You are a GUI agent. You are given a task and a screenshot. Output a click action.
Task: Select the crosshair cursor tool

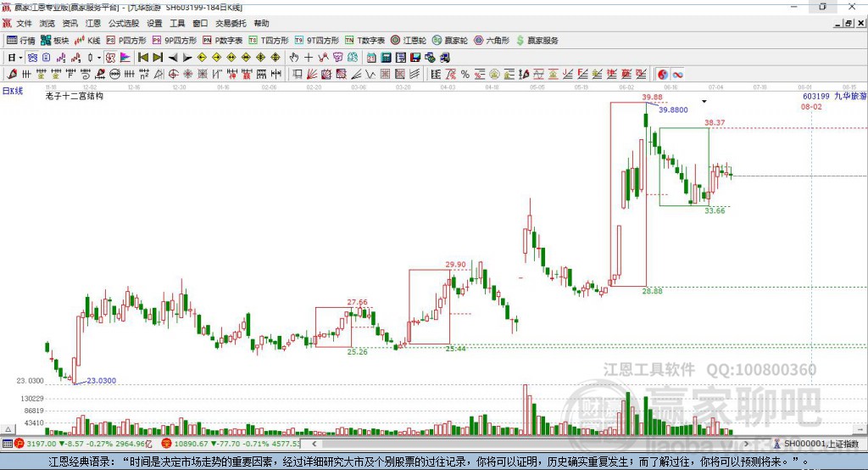[309, 58]
